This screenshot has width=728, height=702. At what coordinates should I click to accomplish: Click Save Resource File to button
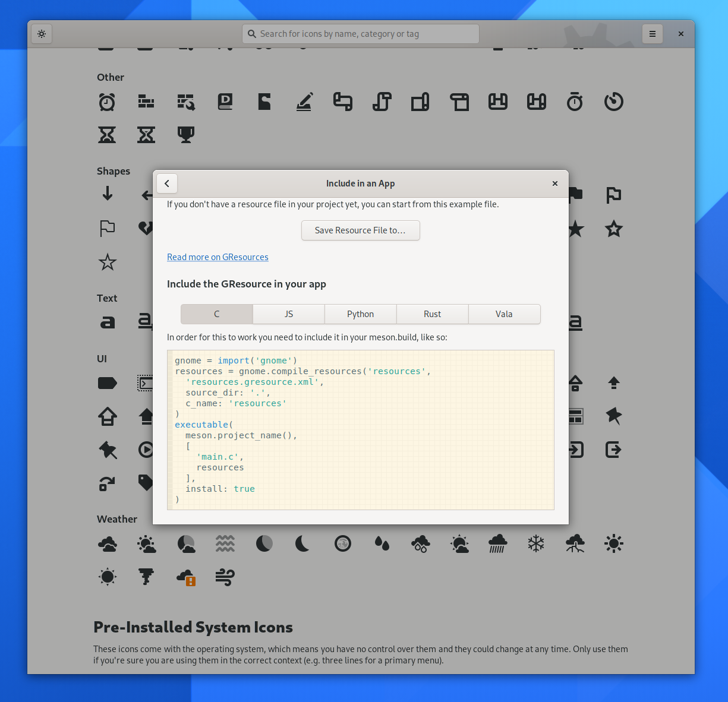[360, 230]
